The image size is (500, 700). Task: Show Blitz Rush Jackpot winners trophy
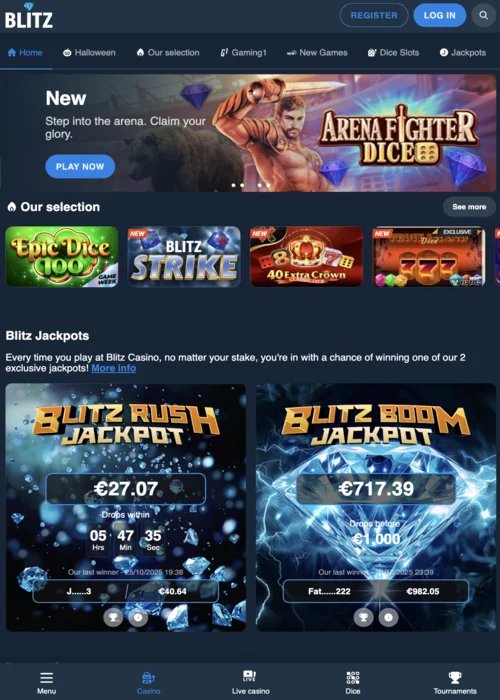click(x=113, y=618)
